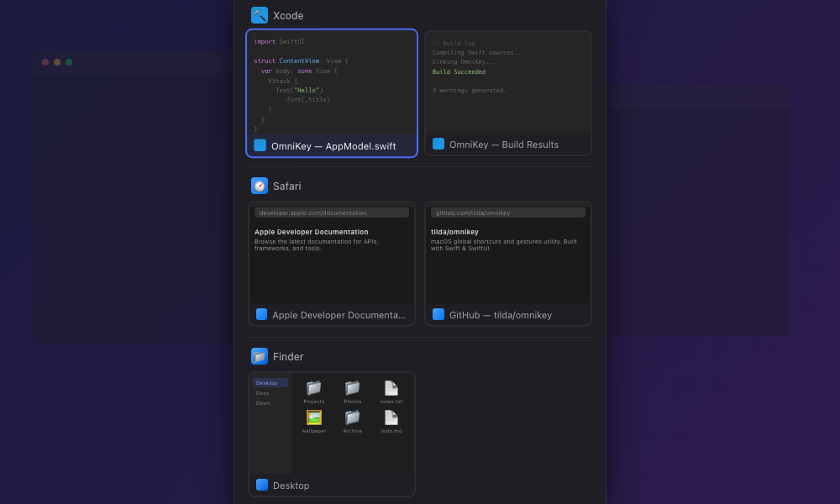Select the todo.md file icon
The width and height of the screenshot is (840, 504).
[391, 418]
